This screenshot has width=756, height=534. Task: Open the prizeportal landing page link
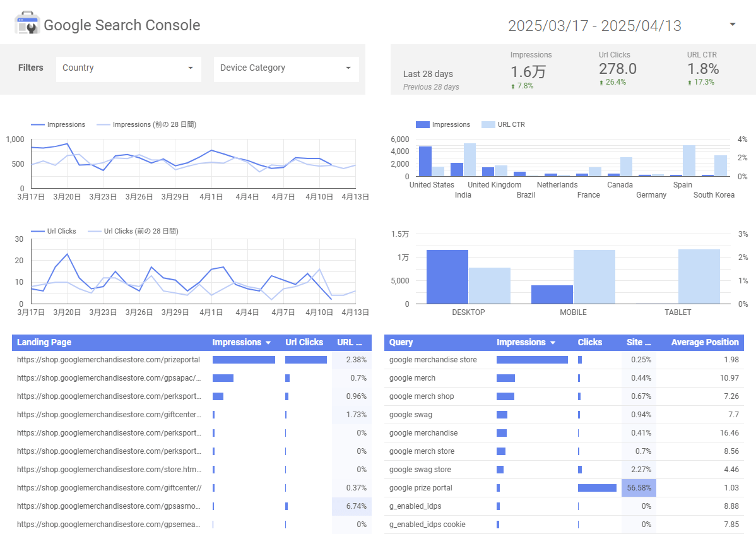[109, 360]
